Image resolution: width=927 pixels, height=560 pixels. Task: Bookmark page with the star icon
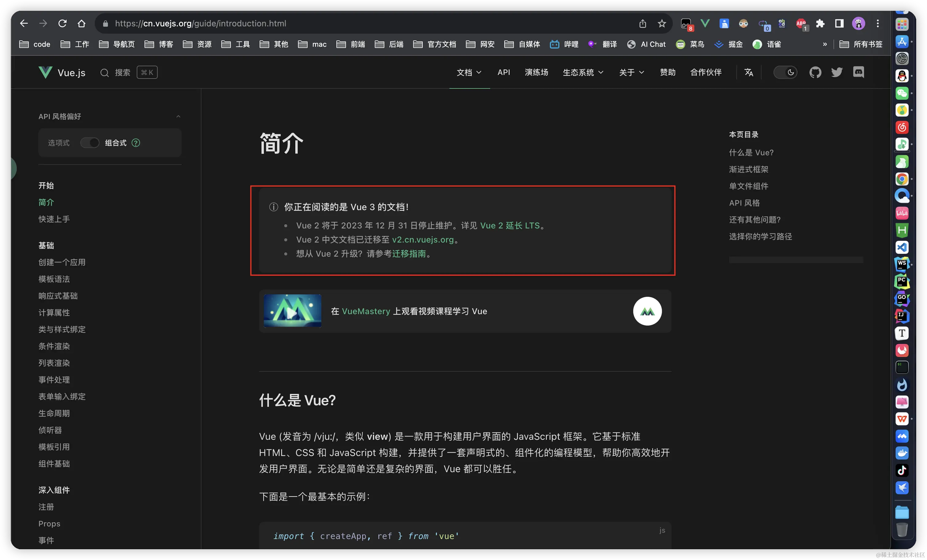coord(662,24)
